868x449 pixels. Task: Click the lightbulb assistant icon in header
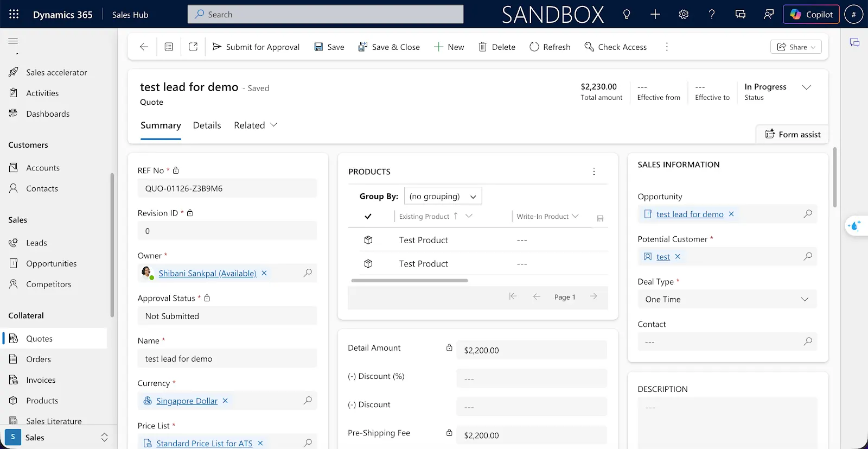[x=627, y=15]
